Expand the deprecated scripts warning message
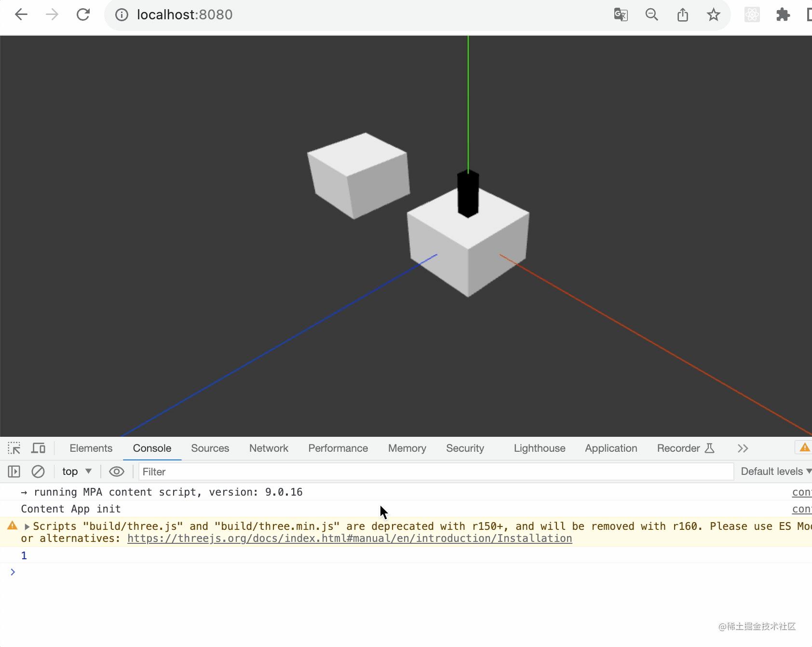Image resolution: width=812 pixels, height=647 pixels. tap(27, 526)
